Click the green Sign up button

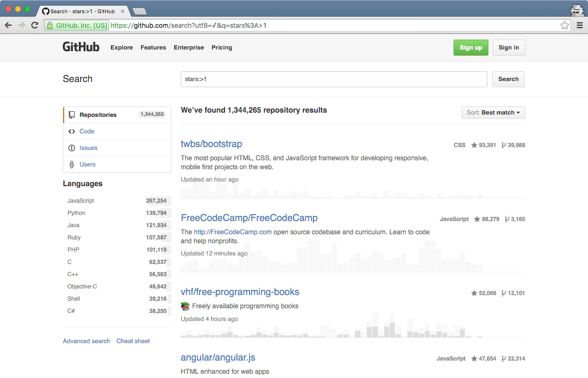[471, 48]
